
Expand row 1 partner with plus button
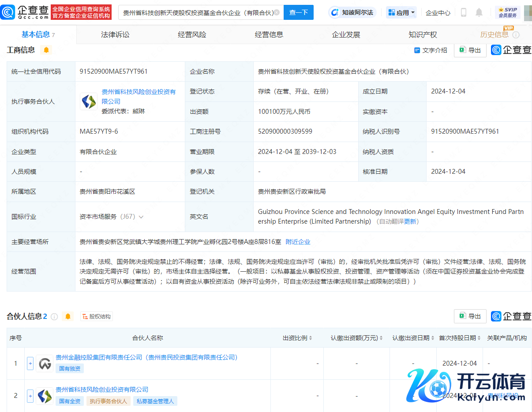(30, 363)
